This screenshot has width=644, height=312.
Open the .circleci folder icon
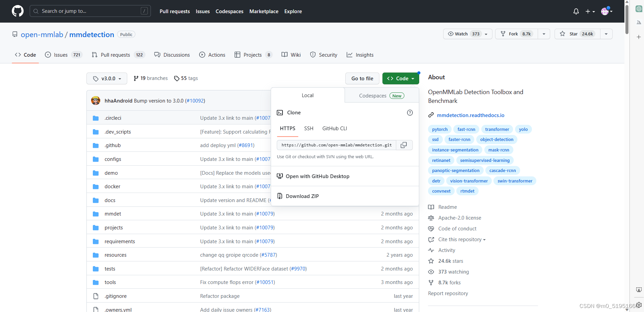(x=96, y=118)
